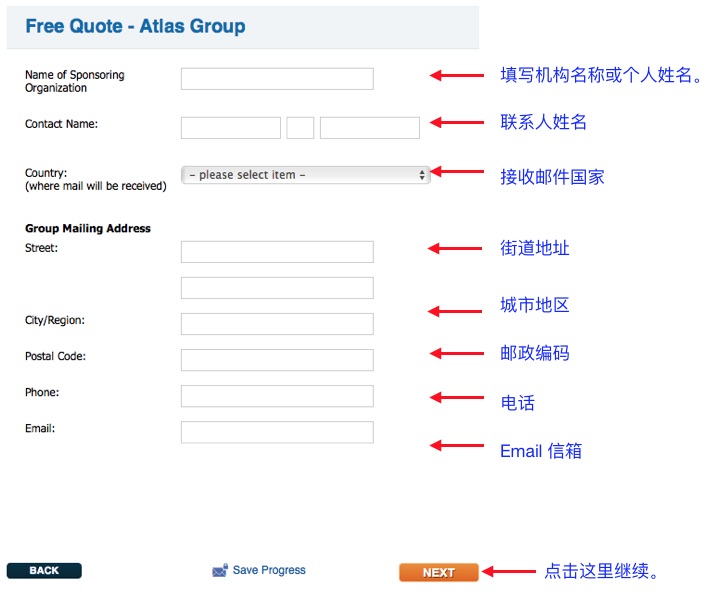Select the small middle initial box
The height and width of the screenshot is (592, 708).
click(300, 128)
